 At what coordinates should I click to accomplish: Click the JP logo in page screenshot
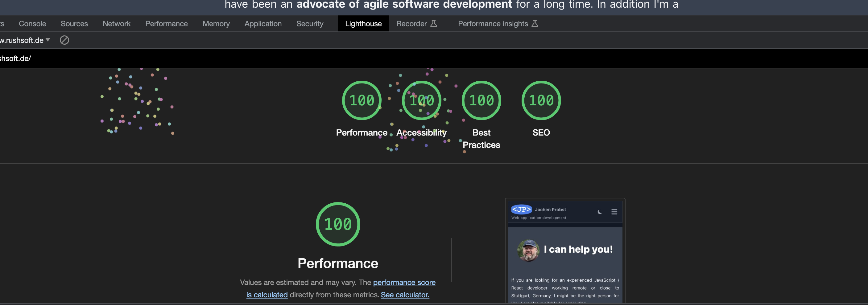pos(521,209)
